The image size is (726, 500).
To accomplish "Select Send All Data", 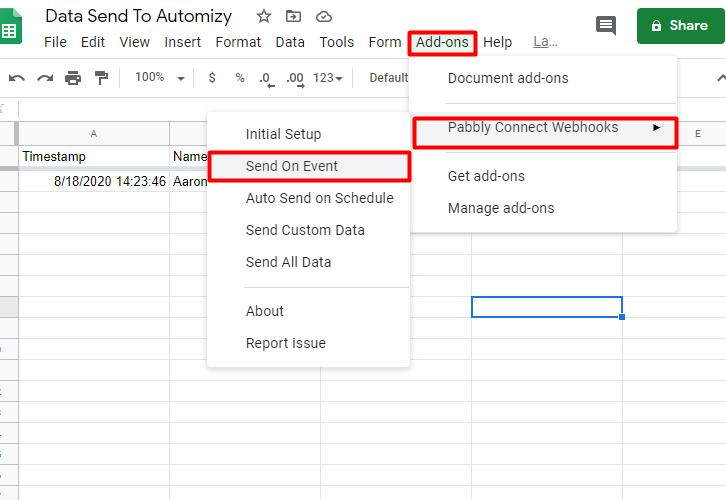I will [x=309, y=262].
